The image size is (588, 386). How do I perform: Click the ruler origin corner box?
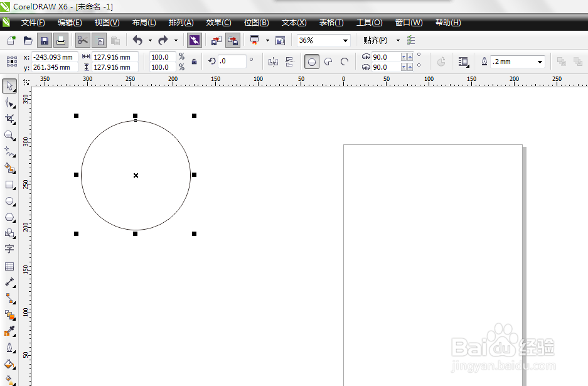coord(26,82)
